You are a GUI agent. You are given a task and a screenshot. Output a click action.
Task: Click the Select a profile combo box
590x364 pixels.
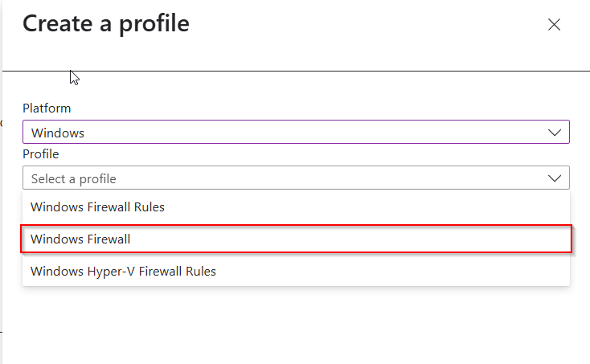[296, 178]
